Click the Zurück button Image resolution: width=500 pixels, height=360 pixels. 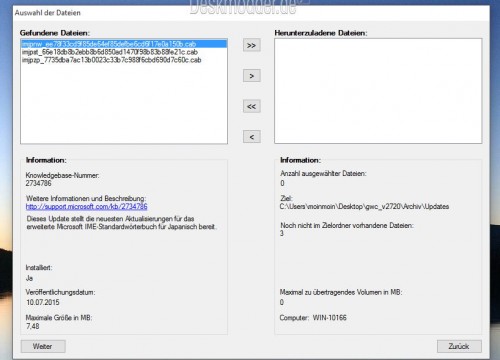coord(459,346)
